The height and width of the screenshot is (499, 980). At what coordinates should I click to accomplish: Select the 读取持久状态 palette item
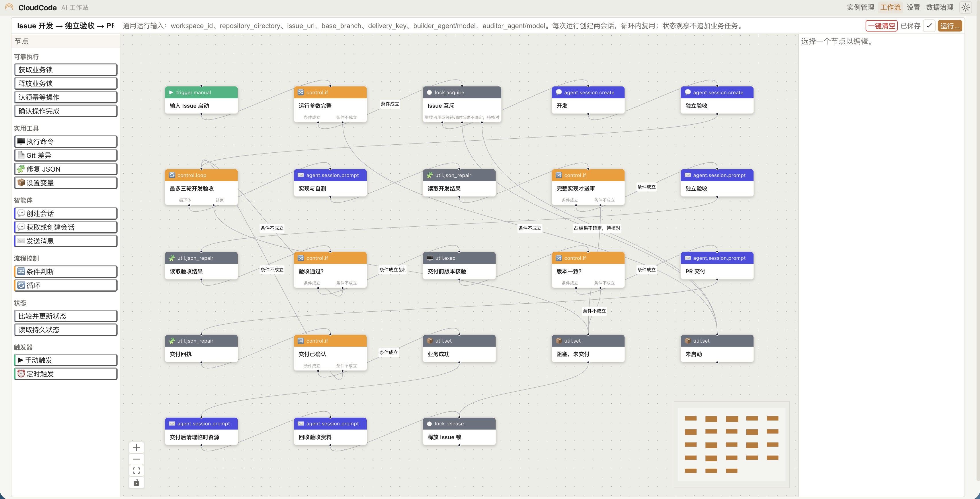point(65,329)
